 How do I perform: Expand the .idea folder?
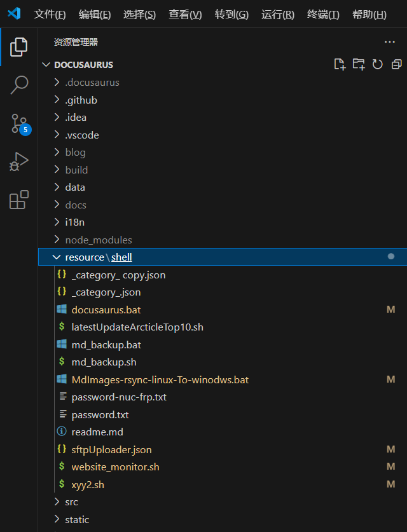[57, 117]
